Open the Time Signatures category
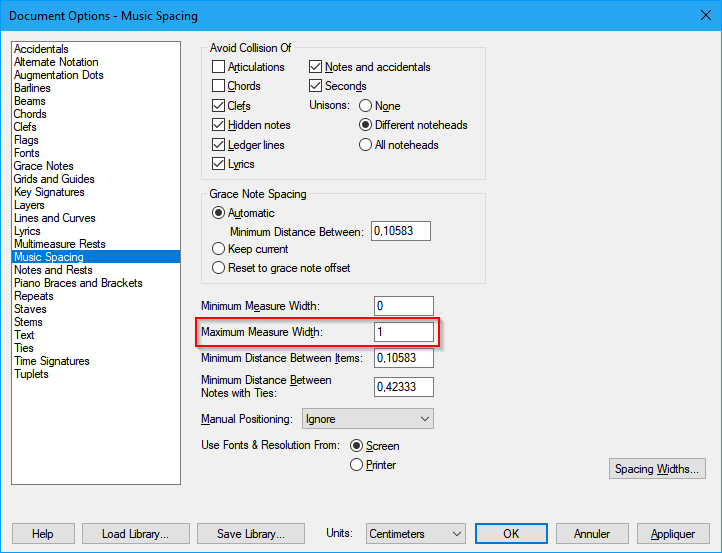 (51, 361)
